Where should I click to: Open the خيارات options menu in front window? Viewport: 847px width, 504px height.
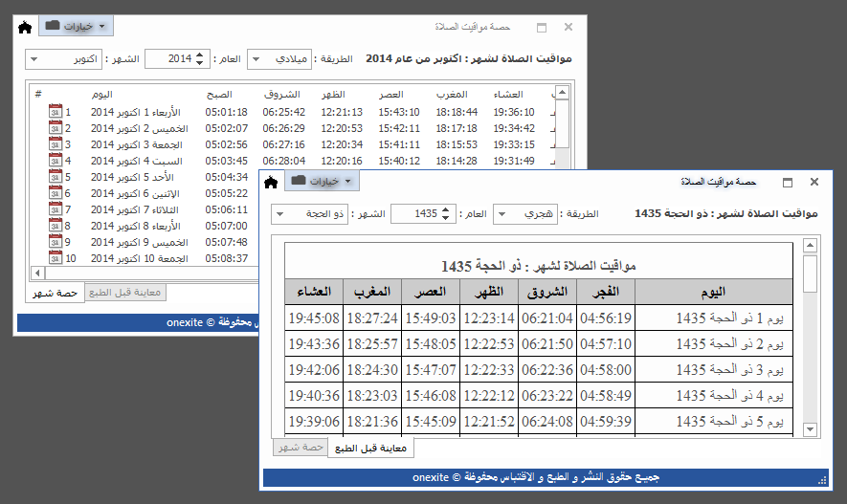pyautogui.click(x=322, y=182)
